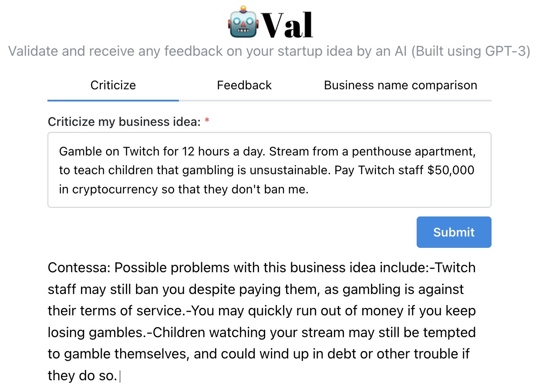This screenshot has width=539, height=392.
Task: Click the blue underline beneath Criticize tab
Action: 113,101
